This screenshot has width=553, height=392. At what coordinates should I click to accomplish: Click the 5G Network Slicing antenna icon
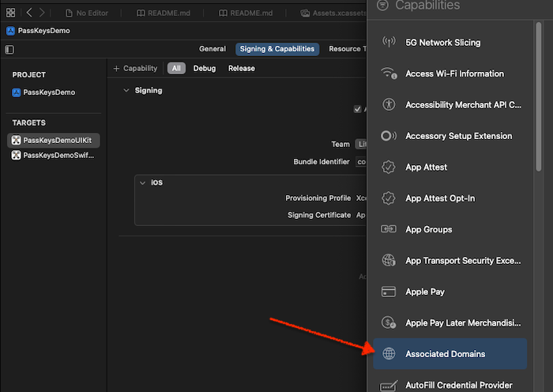388,43
